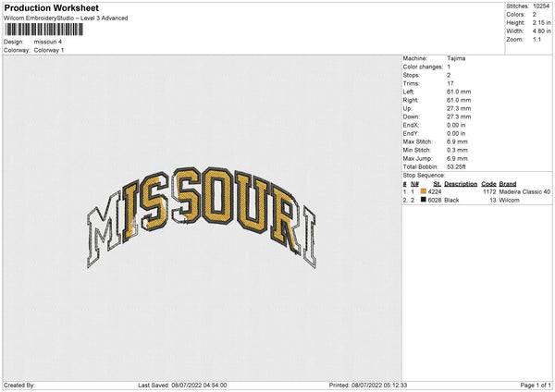Click the stitch count 4224 in row 1

click(435, 191)
